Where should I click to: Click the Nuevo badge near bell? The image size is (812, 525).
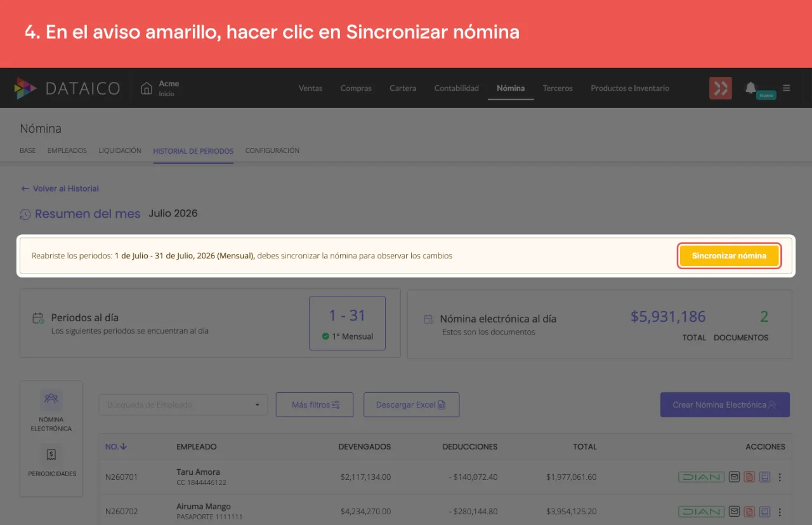tap(766, 95)
